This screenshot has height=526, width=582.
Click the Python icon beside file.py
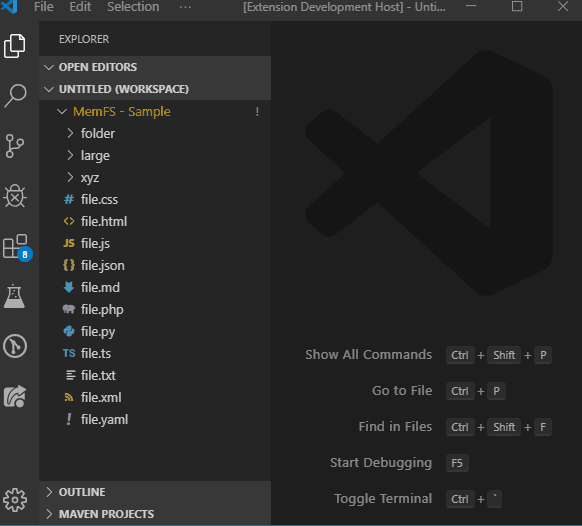[69, 331]
